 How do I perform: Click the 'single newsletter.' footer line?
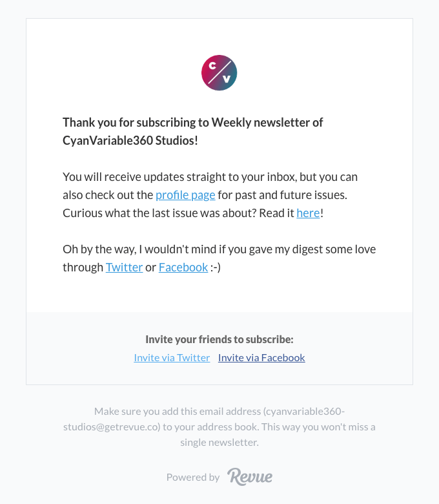[219, 442]
